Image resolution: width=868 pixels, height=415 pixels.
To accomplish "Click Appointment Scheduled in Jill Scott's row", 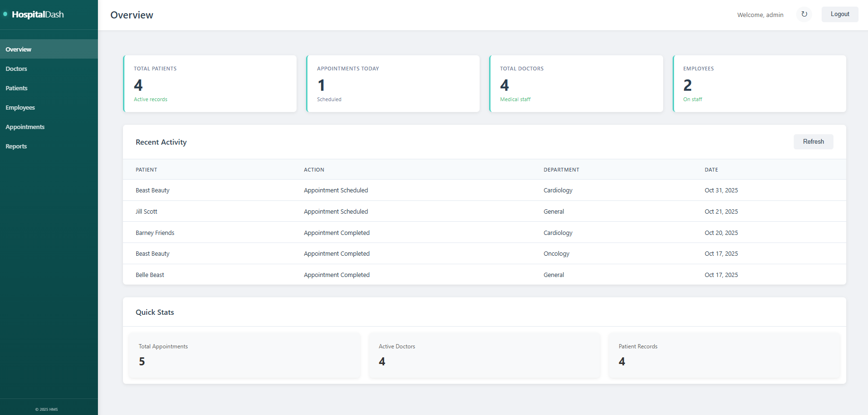I will tap(336, 212).
